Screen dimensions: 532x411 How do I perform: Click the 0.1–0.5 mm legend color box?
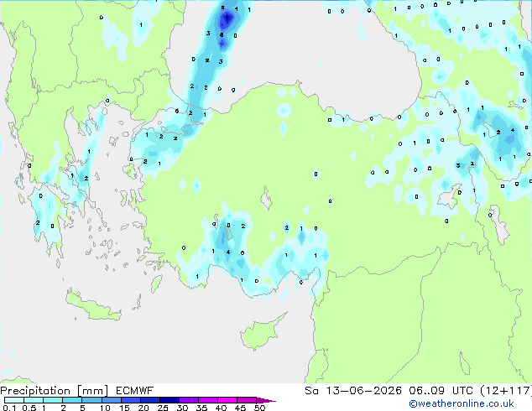point(14,400)
